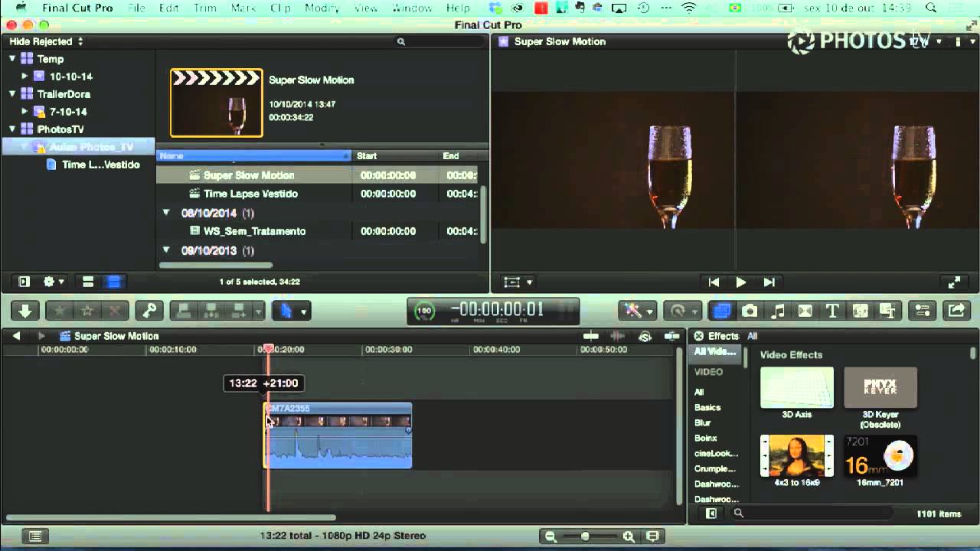Go back in timeline history

pos(16,336)
